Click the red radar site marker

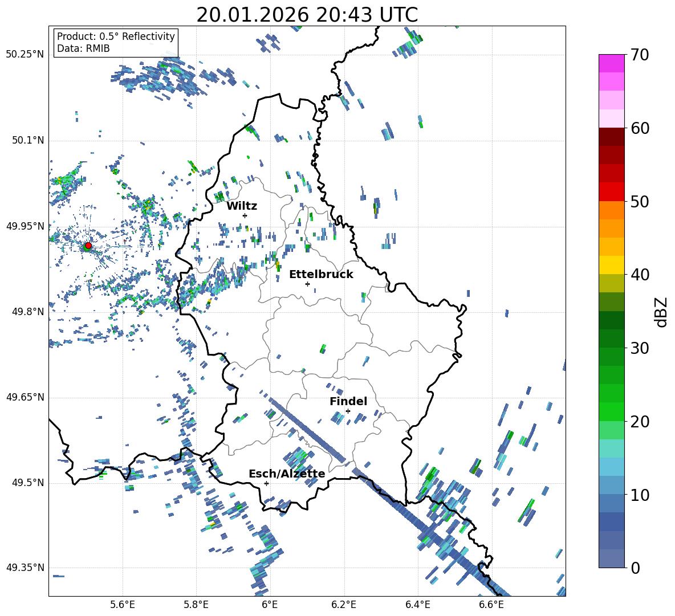(88, 245)
